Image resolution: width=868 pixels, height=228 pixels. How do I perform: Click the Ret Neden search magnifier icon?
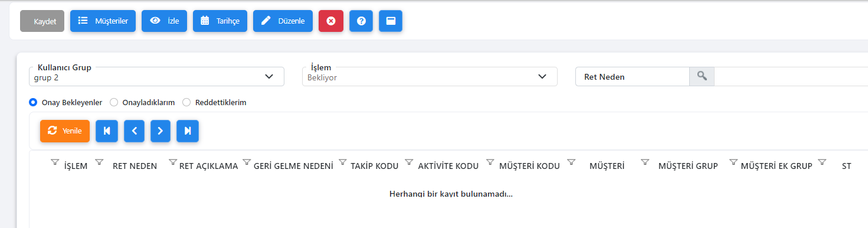(x=702, y=76)
